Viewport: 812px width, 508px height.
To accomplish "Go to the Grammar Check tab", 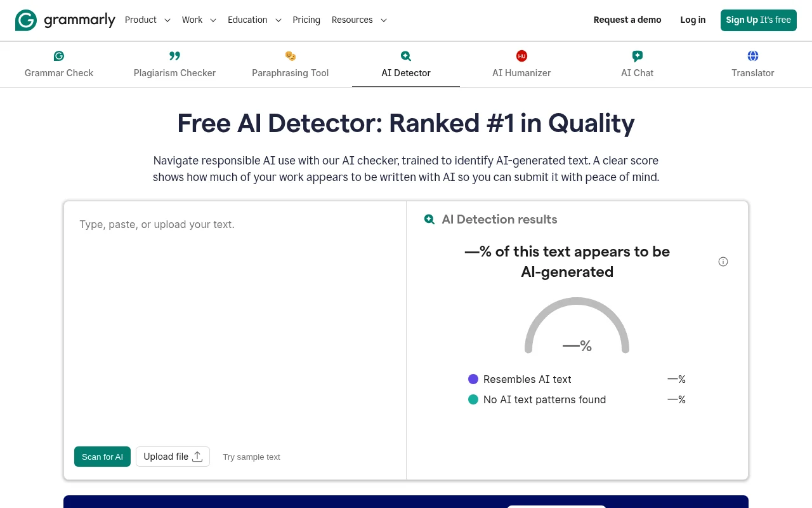I will click(59, 65).
